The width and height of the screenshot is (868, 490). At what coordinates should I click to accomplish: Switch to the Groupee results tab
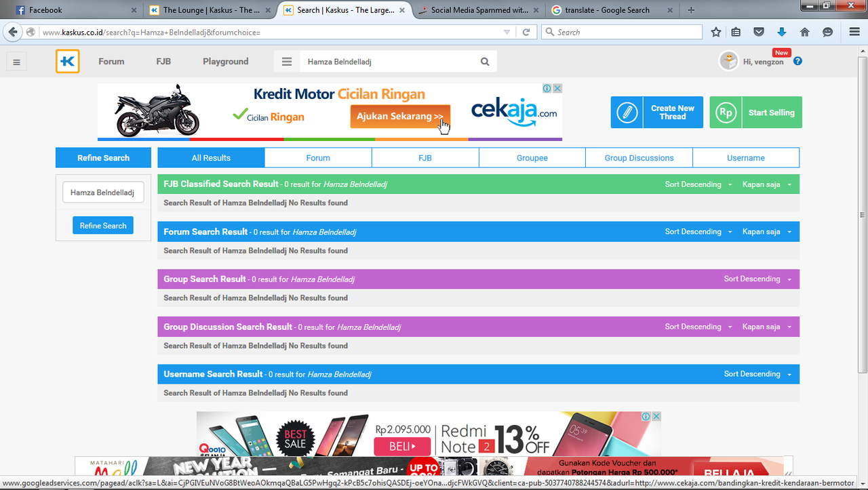[x=532, y=158]
